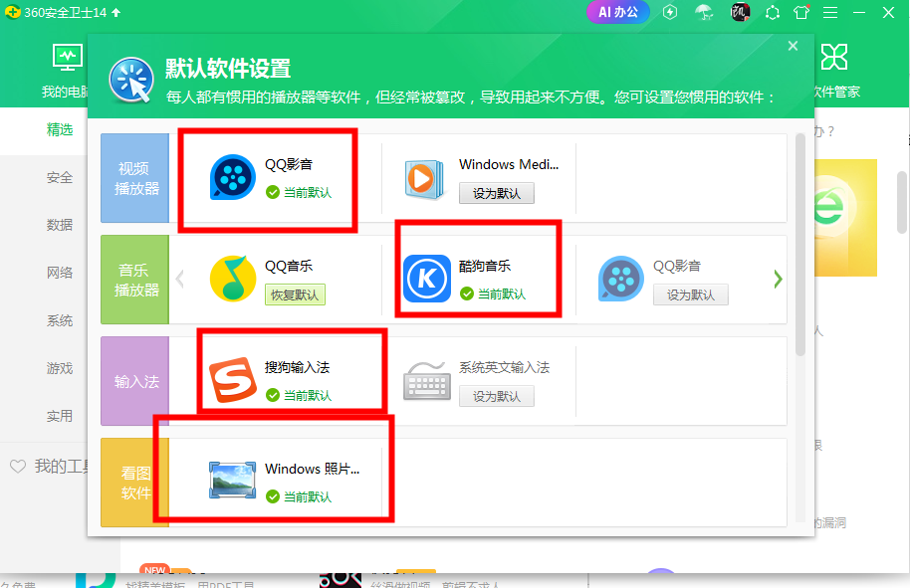This screenshot has height=588, width=910.
Task: Click 当前默认 status under 搜狗输入法
Action: pos(299,395)
